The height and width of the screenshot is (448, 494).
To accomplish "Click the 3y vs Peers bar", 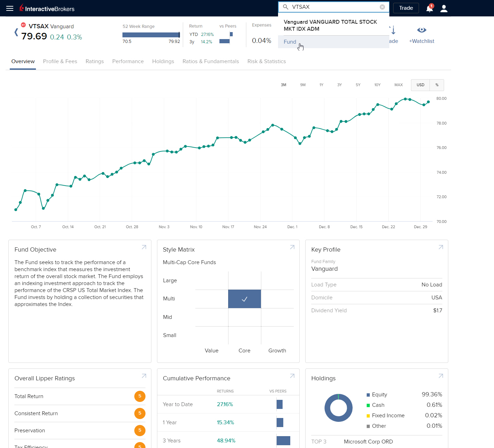I will coord(224,41).
